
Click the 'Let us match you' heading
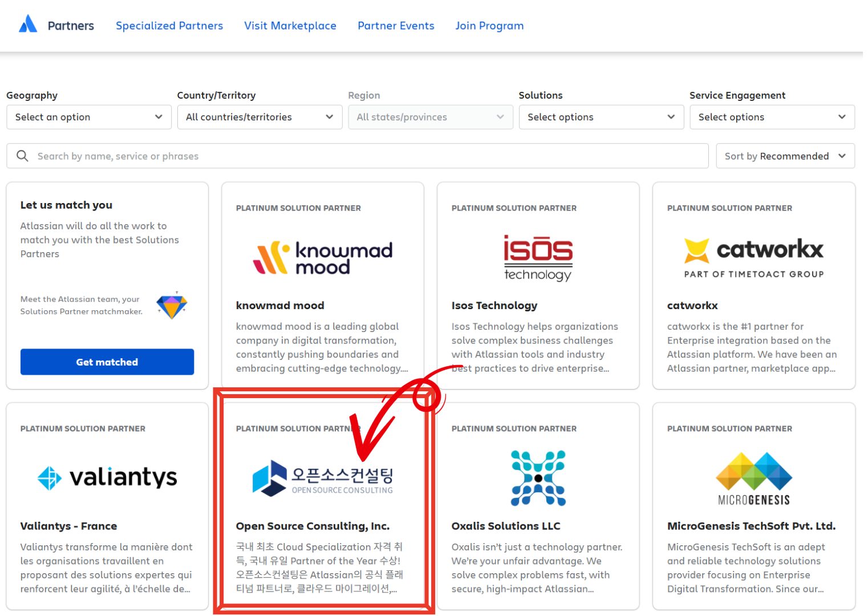66,205
